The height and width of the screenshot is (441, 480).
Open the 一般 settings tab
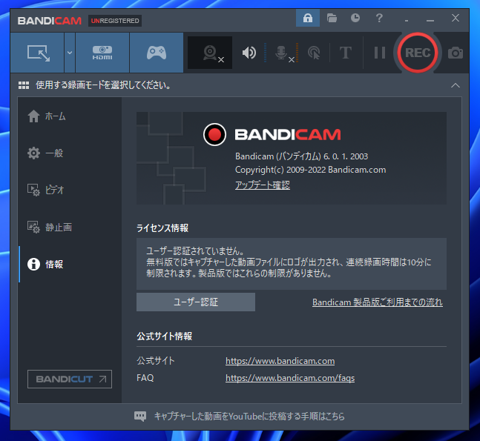pos(45,153)
